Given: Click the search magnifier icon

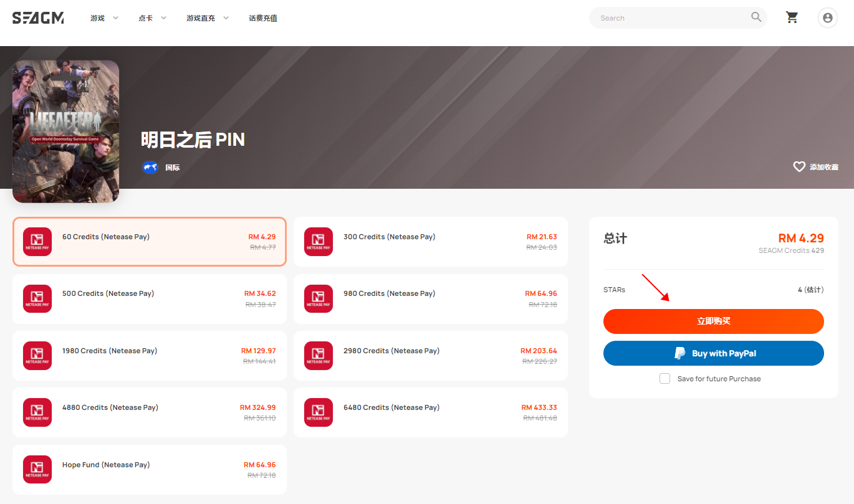Looking at the screenshot, I should coord(756,17).
